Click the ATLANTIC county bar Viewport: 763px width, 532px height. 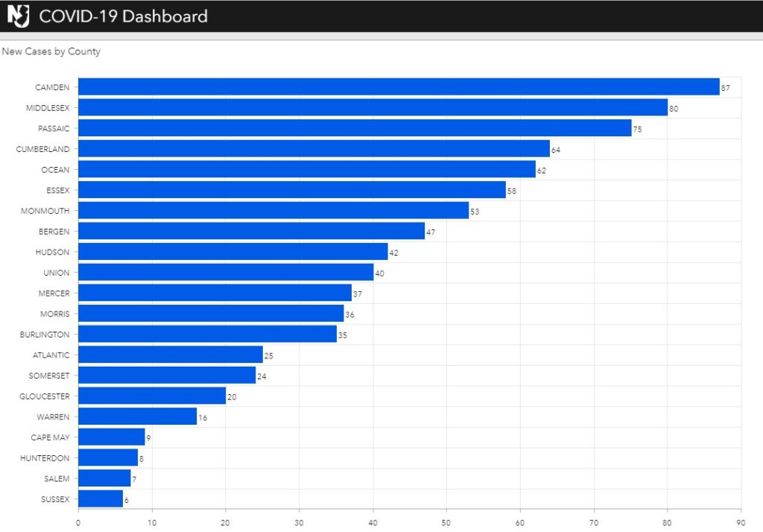tap(171, 355)
